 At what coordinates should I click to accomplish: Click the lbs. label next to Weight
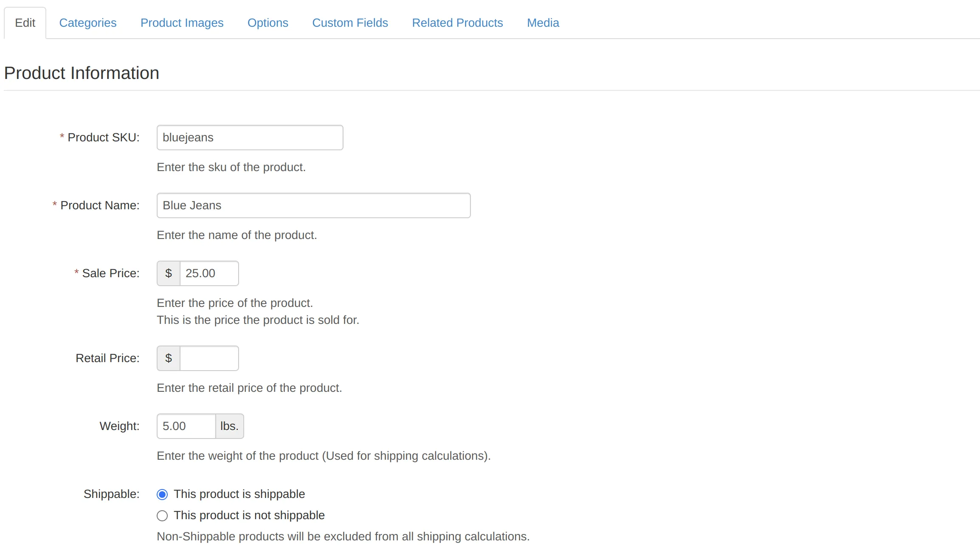click(229, 426)
